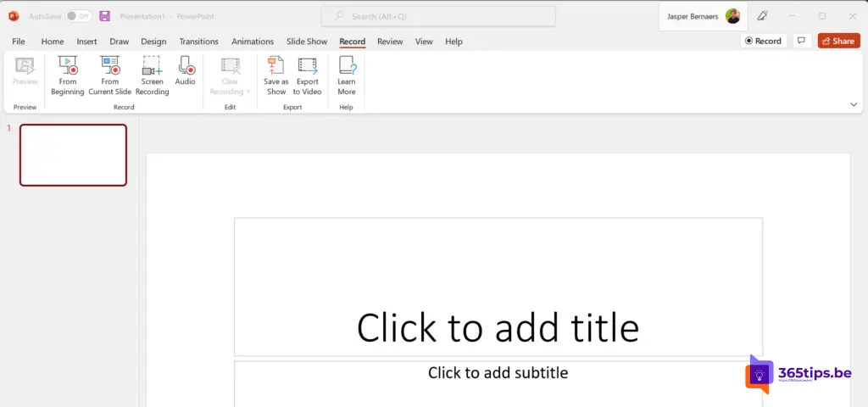Start recording From Beginning
Image resolution: width=868 pixels, height=407 pixels.
[x=68, y=75]
